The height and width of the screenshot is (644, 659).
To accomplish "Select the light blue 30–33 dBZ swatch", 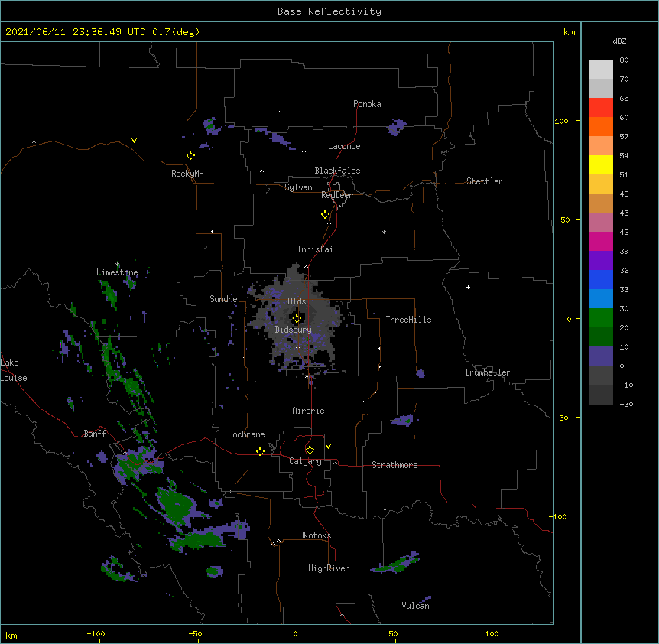I will pos(601,298).
